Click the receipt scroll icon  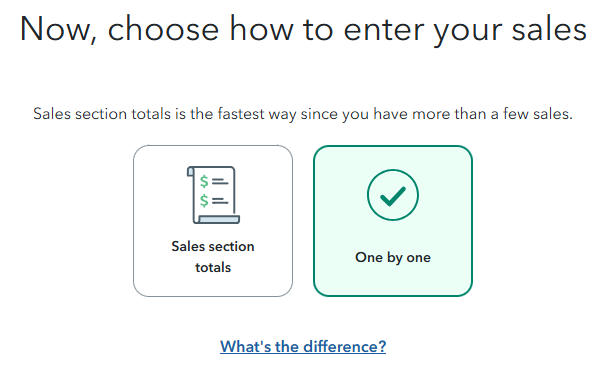tap(213, 195)
